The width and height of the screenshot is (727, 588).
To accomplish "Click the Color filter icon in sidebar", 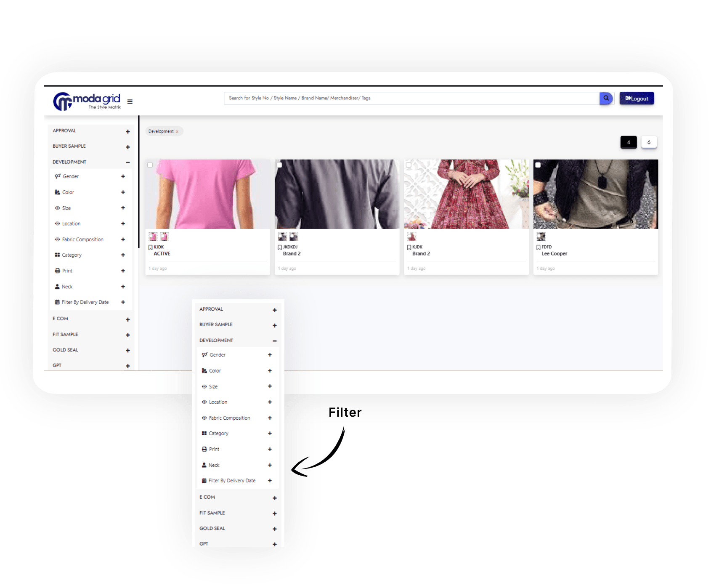I will tap(58, 192).
